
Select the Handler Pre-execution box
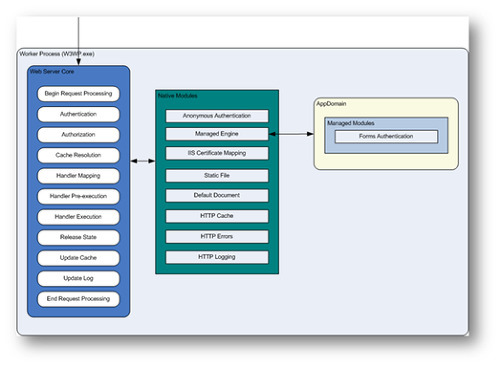click(78, 196)
